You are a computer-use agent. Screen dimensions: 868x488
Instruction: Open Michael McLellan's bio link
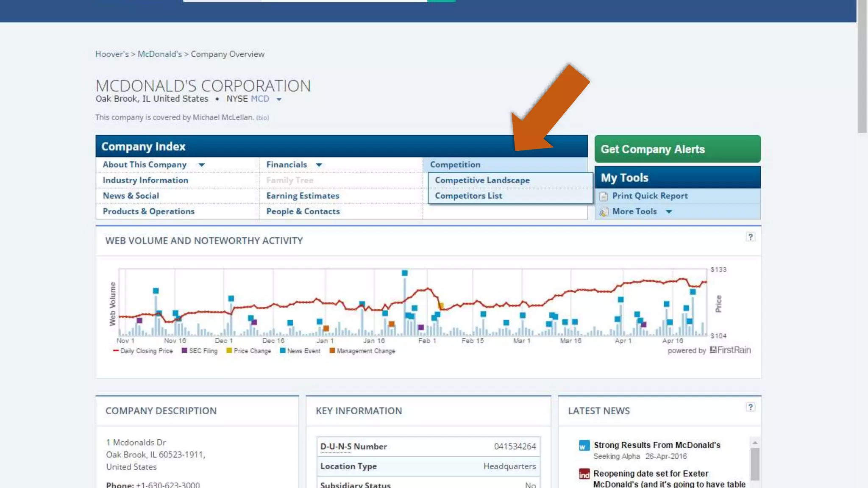point(262,118)
